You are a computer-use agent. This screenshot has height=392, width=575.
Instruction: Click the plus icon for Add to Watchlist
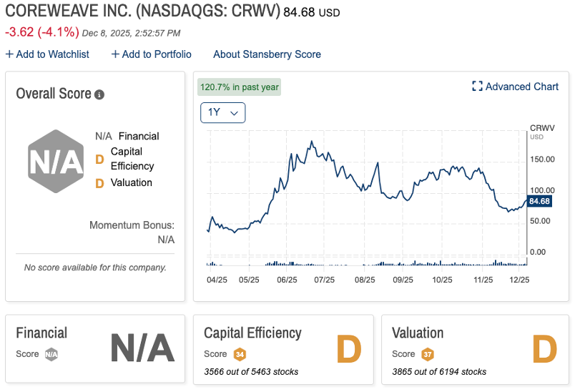coord(9,54)
